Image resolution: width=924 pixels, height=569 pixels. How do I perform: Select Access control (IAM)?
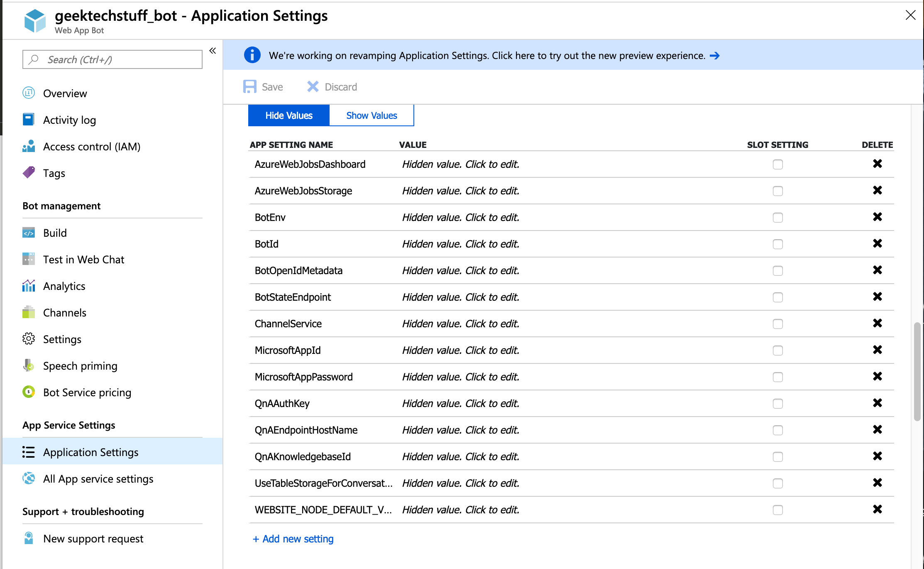pos(92,146)
